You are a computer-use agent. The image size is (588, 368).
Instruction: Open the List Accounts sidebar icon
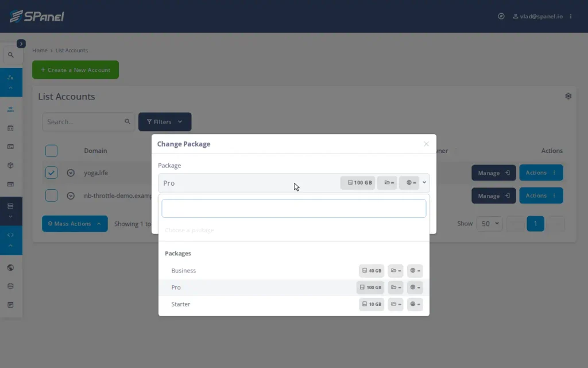pos(10,109)
